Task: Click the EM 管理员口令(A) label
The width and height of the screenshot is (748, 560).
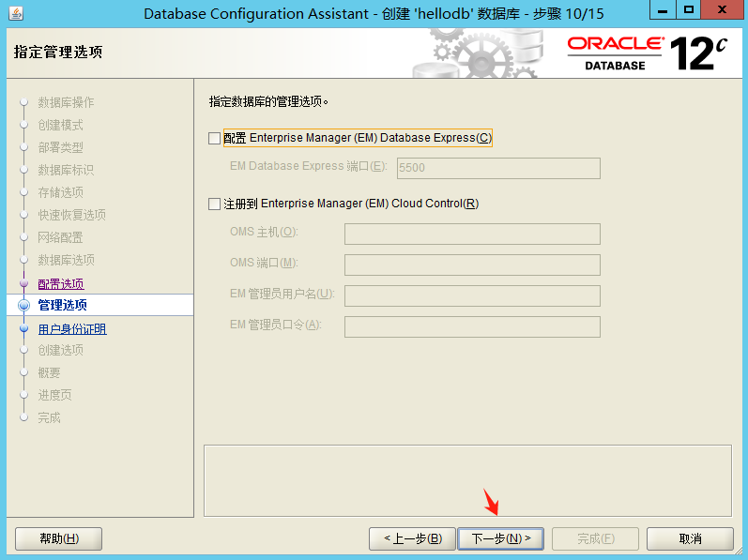Action: point(276,325)
